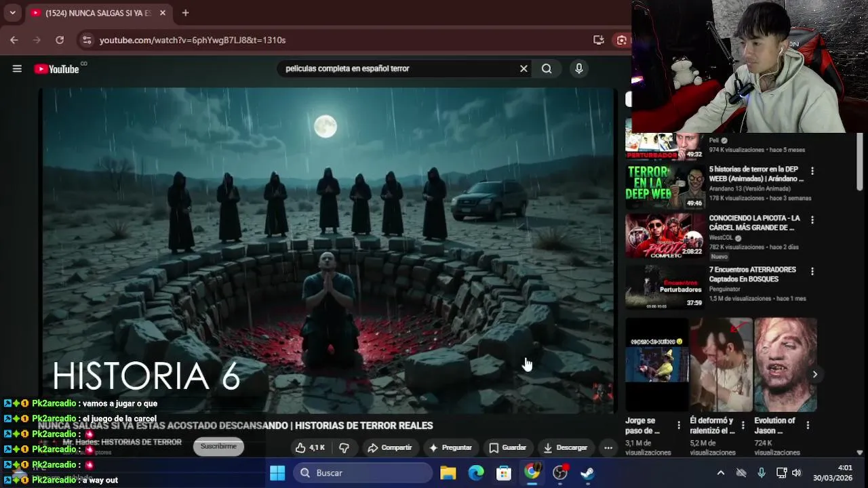868x488 pixels.
Task: Open more actions menu beside Descargar
Action: coord(608,447)
